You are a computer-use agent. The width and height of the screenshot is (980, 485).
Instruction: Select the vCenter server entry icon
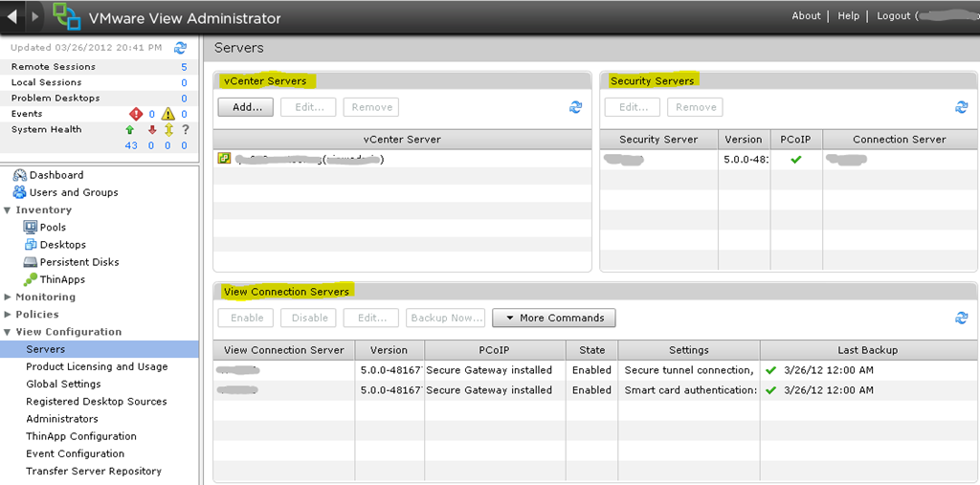(224, 159)
